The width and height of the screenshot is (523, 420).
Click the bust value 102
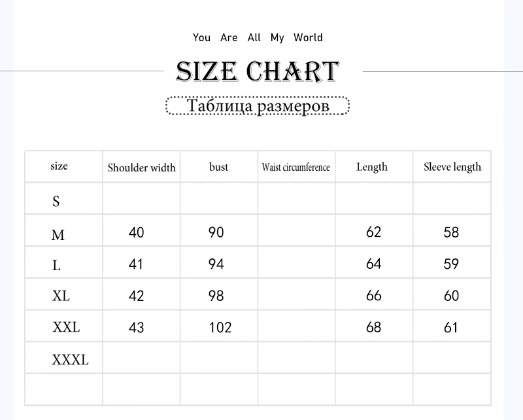pos(220,328)
